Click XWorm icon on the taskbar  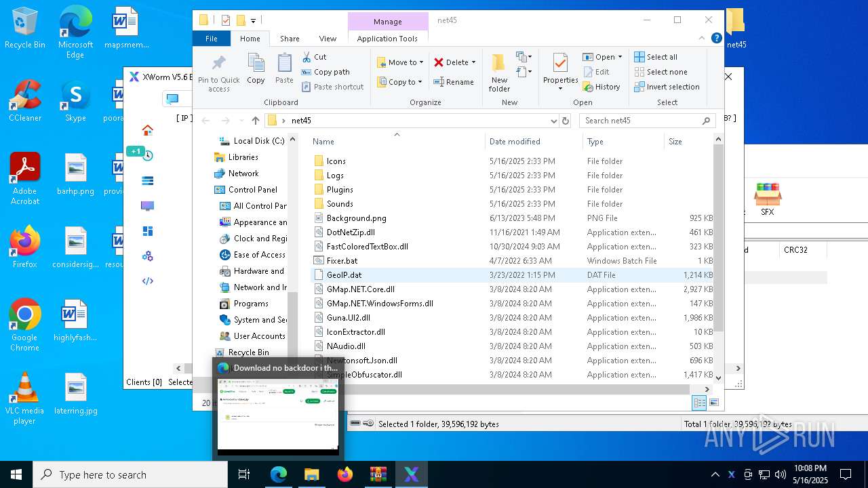point(411,474)
